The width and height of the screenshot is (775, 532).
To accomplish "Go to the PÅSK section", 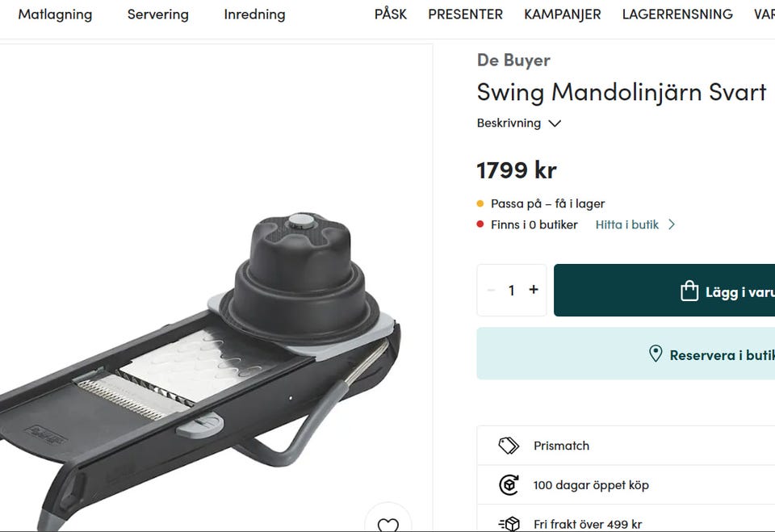I will (391, 14).
